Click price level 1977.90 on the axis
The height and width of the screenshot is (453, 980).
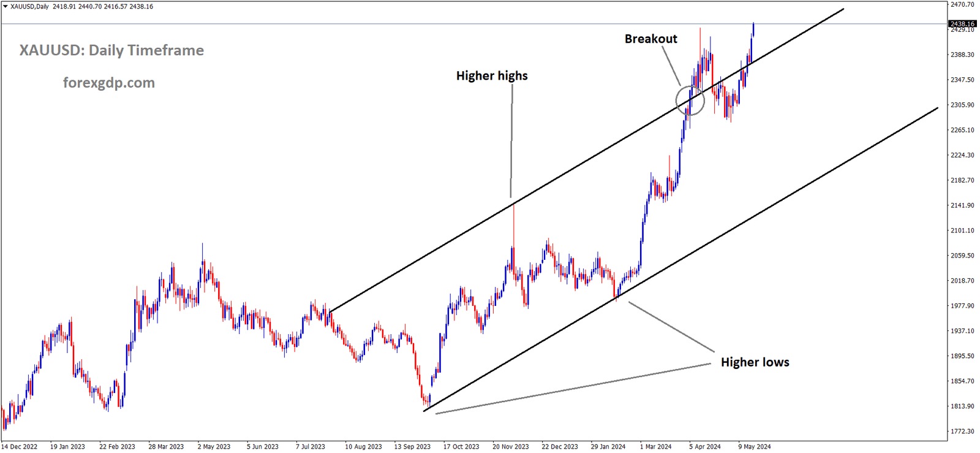point(962,306)
